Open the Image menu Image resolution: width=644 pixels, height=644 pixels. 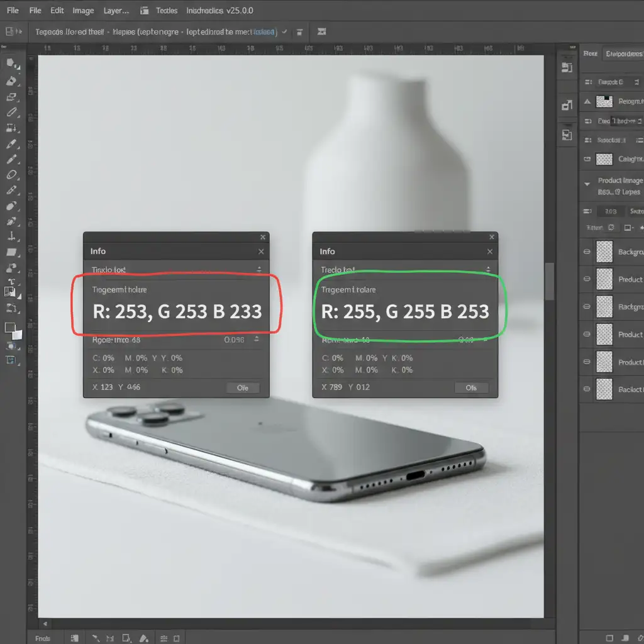(83, 11)
